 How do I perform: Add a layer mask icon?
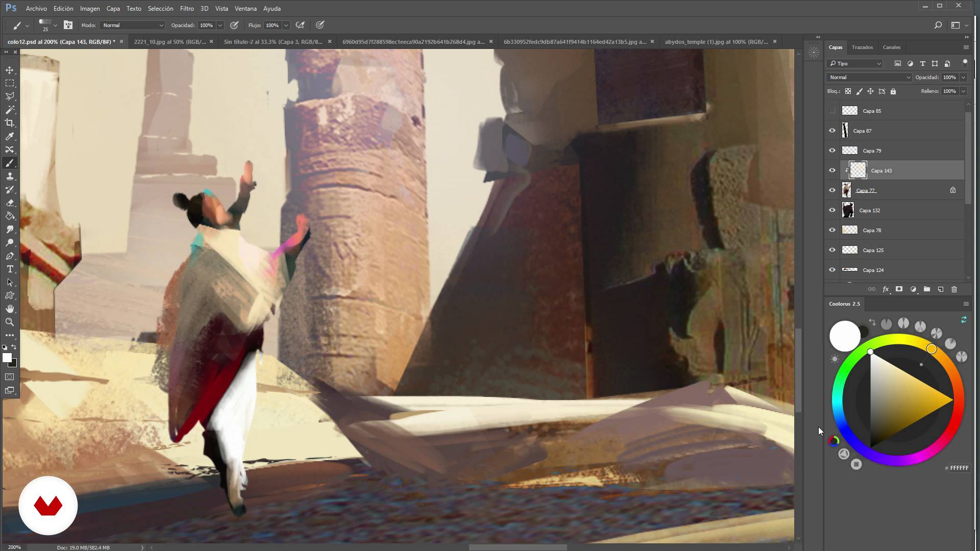[899, 289]
